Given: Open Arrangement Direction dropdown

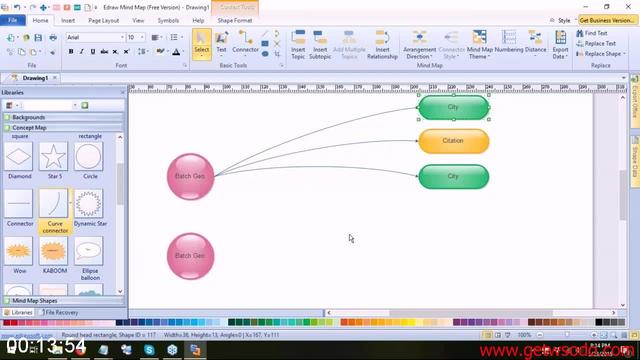Looking at the screenshot, I should point(419,45).
